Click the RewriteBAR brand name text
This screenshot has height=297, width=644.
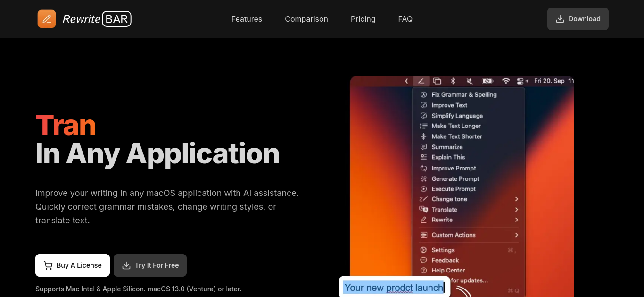tap(97, 19)
